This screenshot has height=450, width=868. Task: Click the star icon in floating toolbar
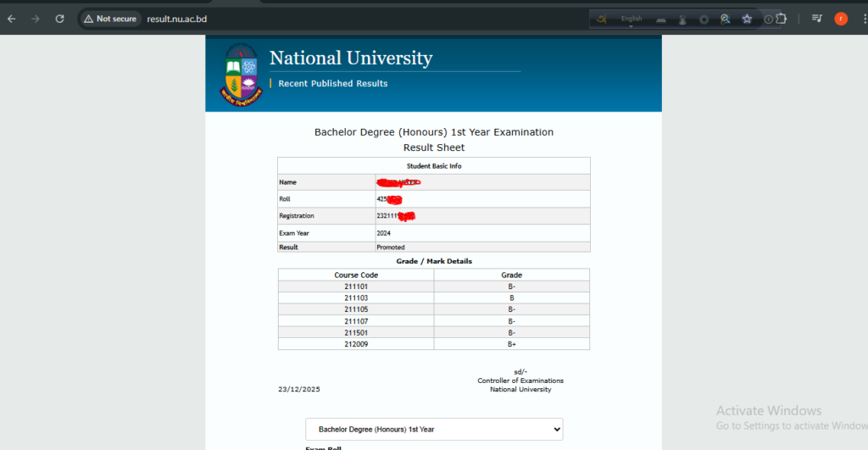tap(747, 19)
